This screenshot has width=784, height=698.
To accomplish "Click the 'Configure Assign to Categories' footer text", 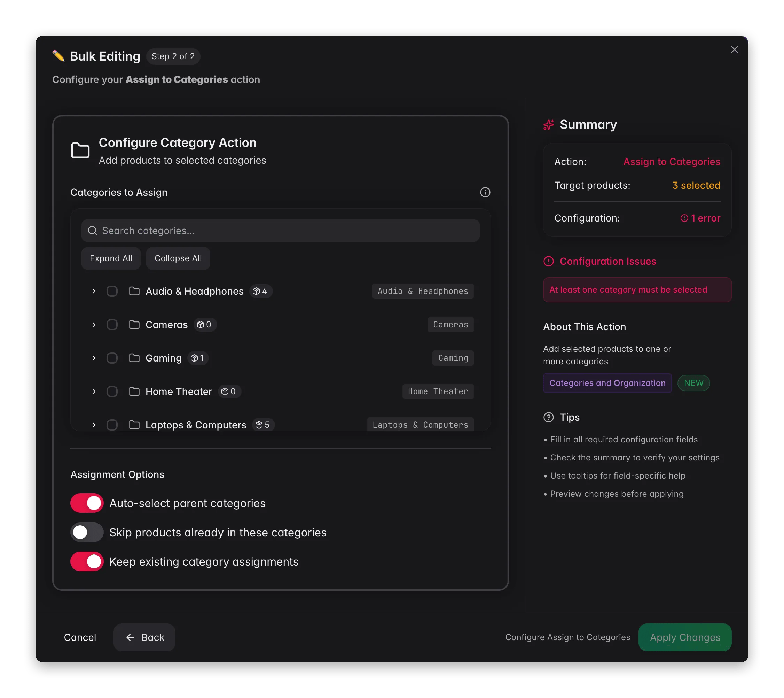I will (567, 637).
